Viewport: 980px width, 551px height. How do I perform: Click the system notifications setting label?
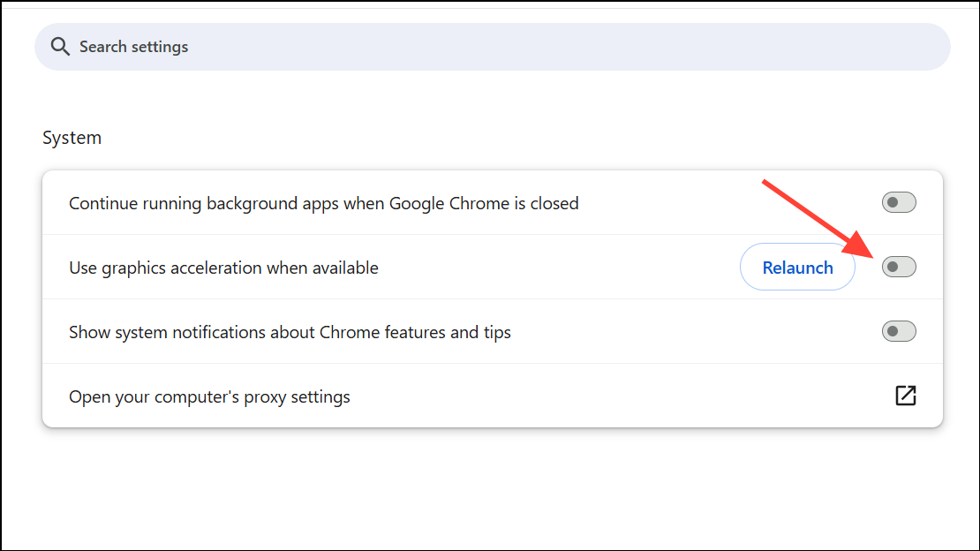(x=290, y=331)
